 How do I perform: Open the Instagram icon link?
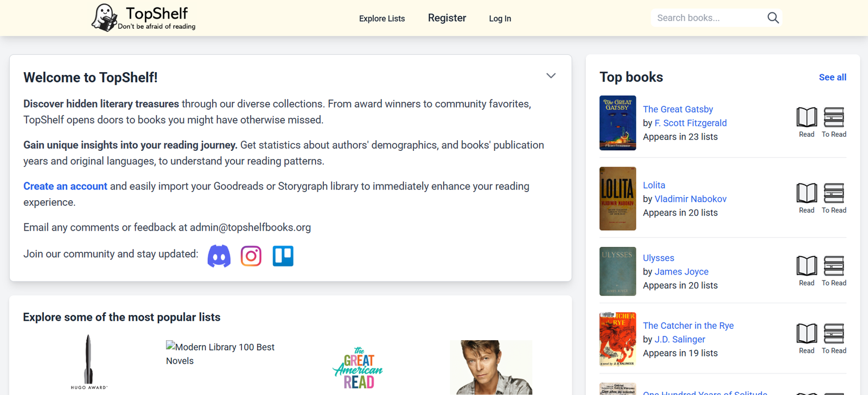[x=251, y=256]
